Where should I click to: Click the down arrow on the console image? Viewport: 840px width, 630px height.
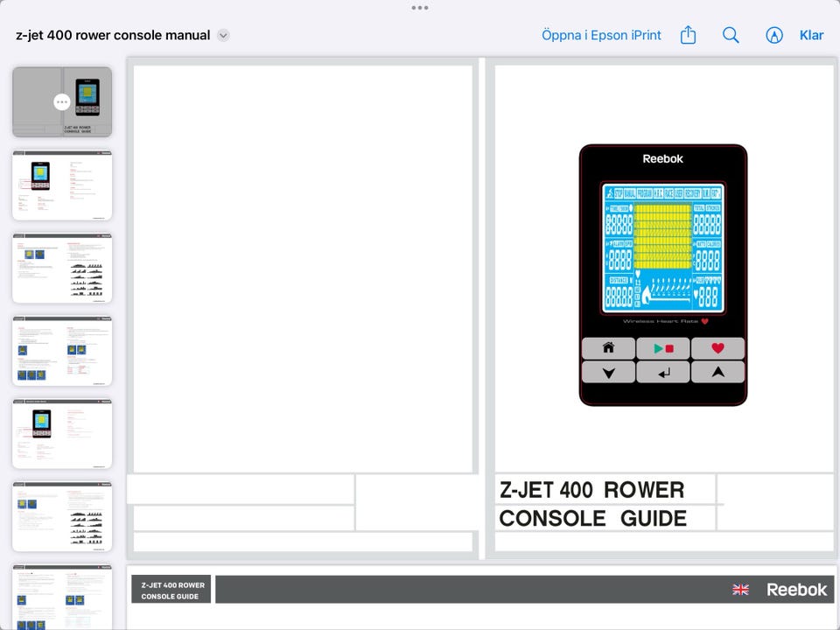(x=609, y=373)
